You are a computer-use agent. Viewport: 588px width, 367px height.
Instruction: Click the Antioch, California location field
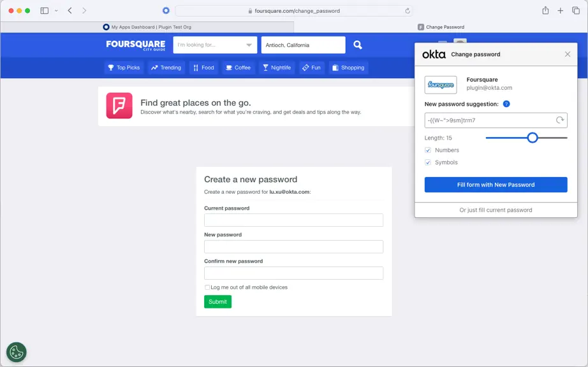click(x=303, y=45)
